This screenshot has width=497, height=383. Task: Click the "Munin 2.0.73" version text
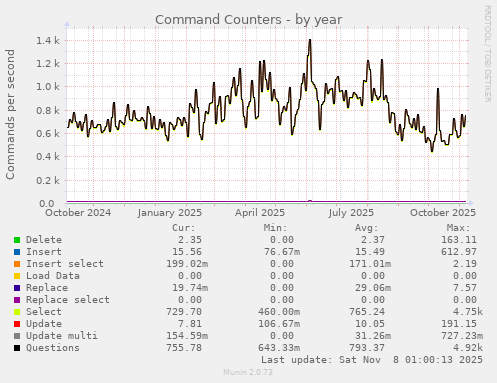[248, 372]
